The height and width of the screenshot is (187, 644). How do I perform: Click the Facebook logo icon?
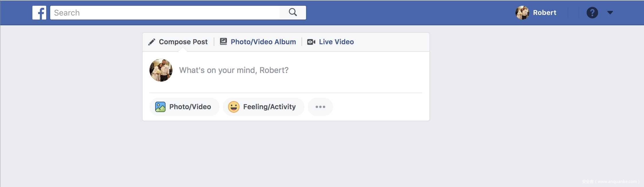click(x=39, y=13)
